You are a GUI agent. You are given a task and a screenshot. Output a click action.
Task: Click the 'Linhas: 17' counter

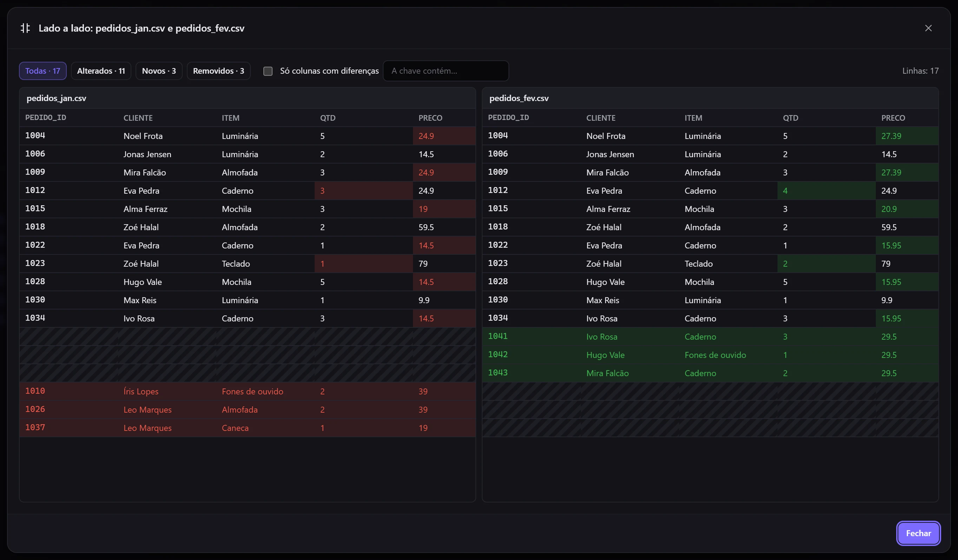coord(920,71)
